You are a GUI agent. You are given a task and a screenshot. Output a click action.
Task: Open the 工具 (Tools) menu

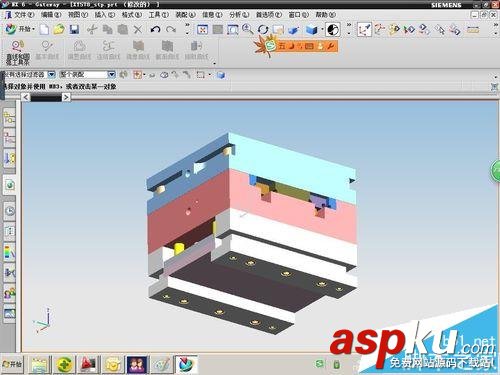pos(159,15)
